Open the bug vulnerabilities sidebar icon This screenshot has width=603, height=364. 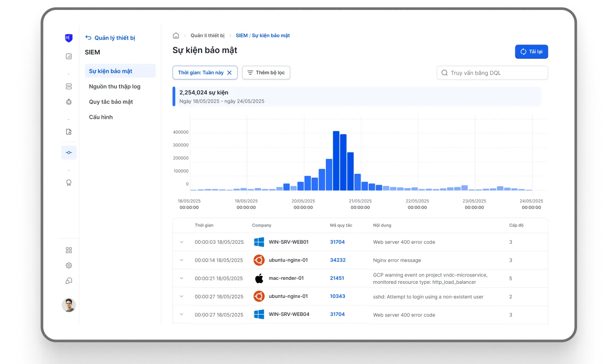tap(69, 102)
